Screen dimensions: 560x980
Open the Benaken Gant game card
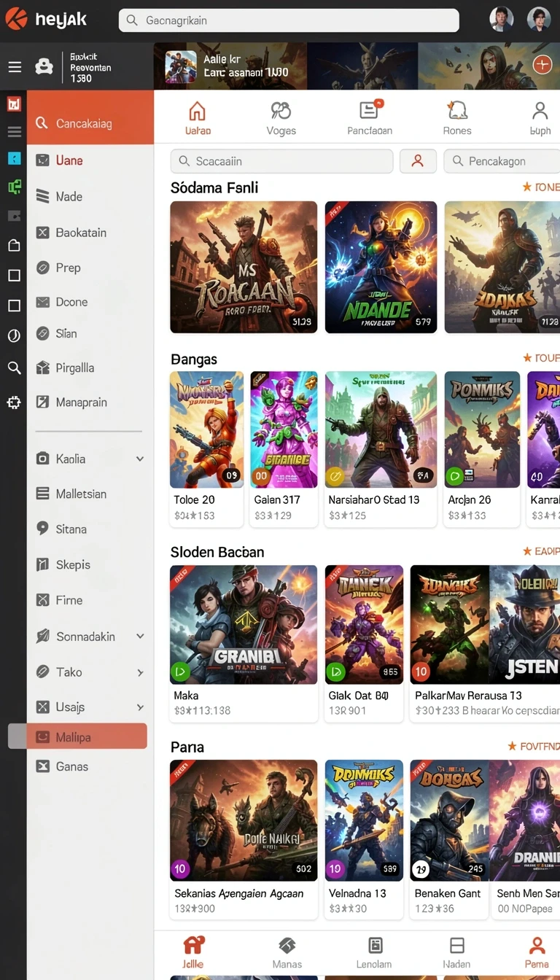tap(449, 839)
